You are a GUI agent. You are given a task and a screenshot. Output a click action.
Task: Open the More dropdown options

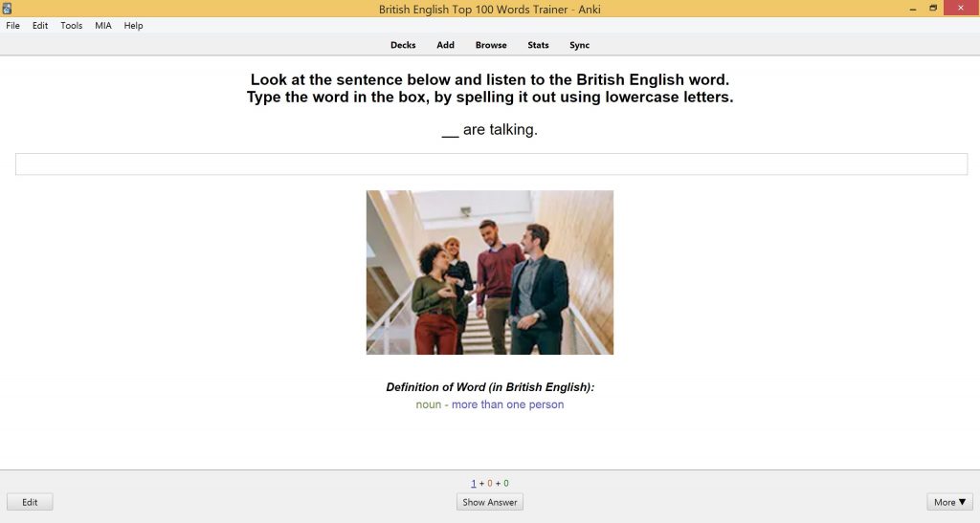pos(950,502)
